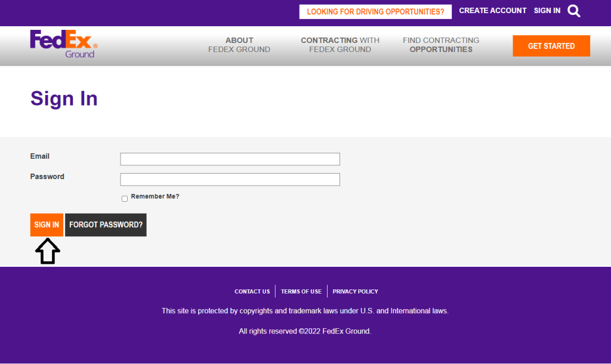Click inside the Email input field

(x=230, y=159)
